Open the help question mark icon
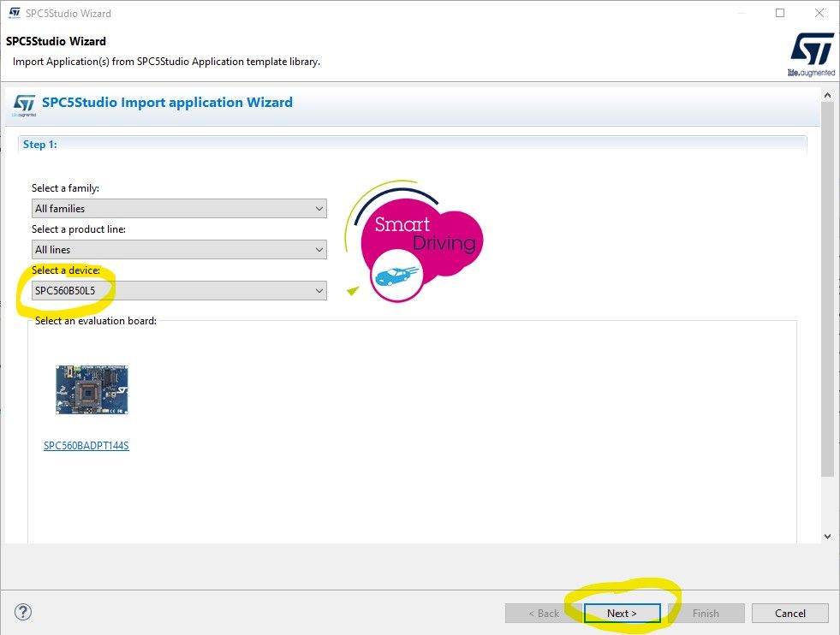The image size is (840, 635). [x=23, y=612]
